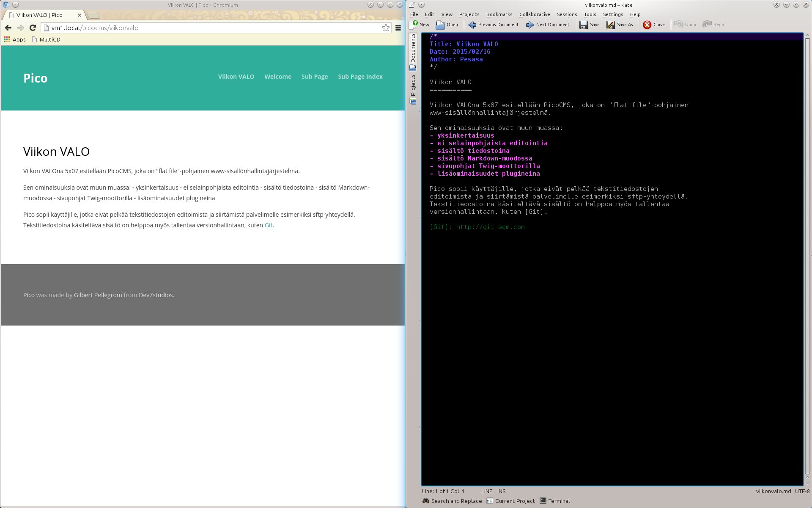Open Chromium's hamburger menu
This screenshot has height=508, width=812.
coord(398,28)
